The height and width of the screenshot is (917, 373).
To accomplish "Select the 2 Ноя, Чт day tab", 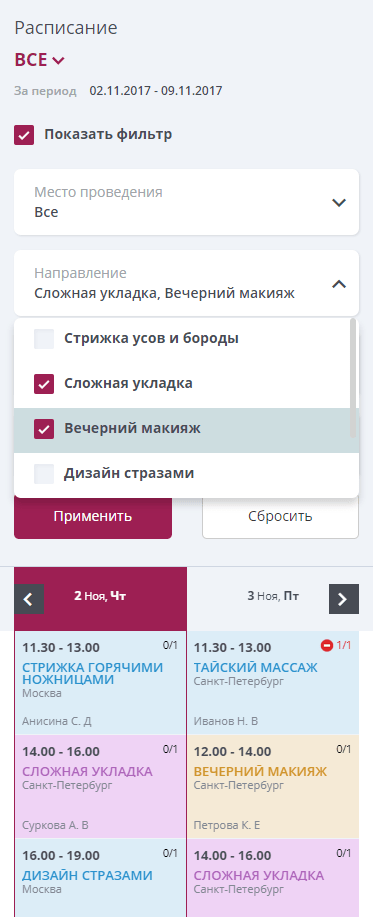I will point(101,597).
